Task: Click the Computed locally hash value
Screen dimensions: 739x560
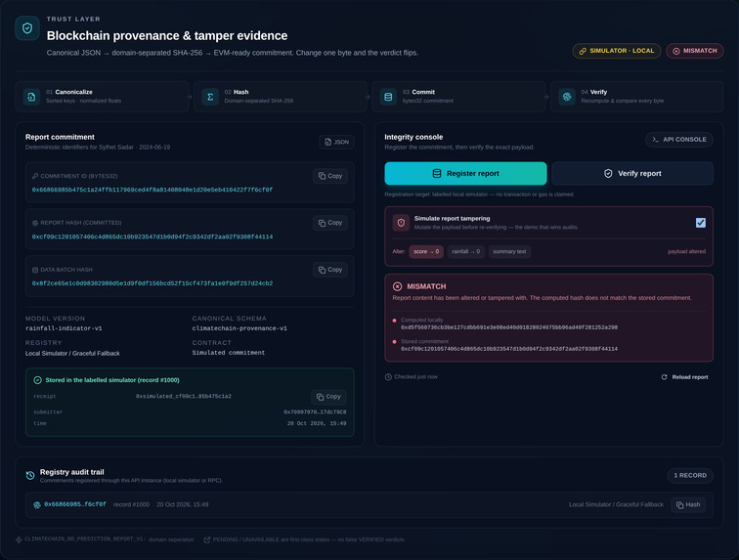Action: tap(509, 327)
